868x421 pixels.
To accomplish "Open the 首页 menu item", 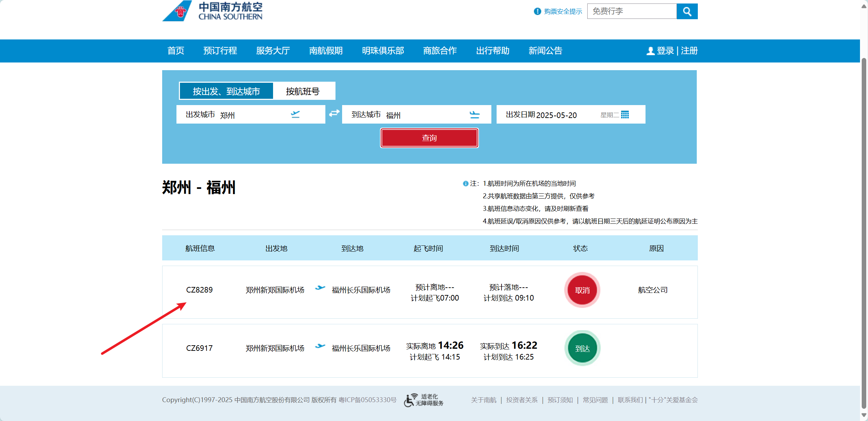I will 176,51.
